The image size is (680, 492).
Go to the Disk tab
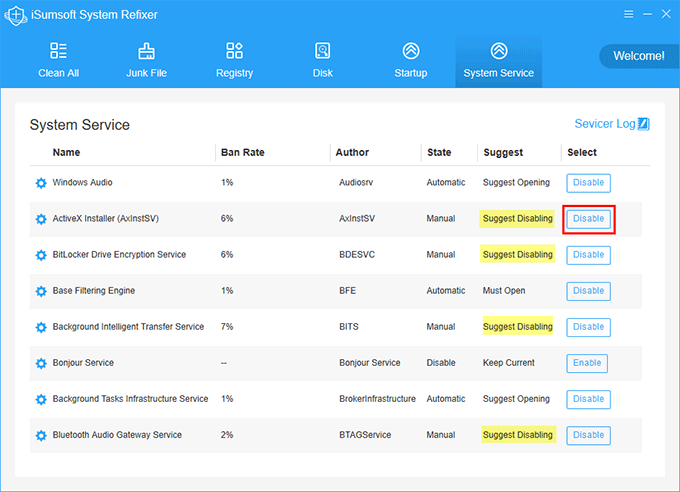coord(323,61)
